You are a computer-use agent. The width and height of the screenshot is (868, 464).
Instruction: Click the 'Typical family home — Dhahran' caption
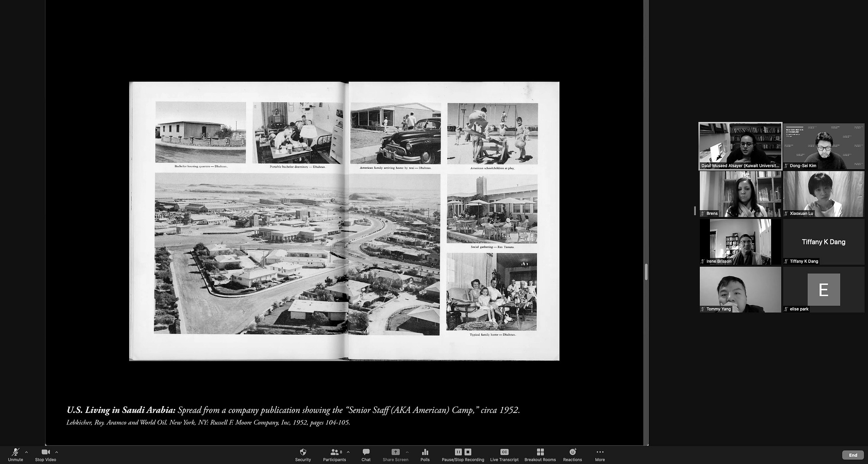click(492, 335)
